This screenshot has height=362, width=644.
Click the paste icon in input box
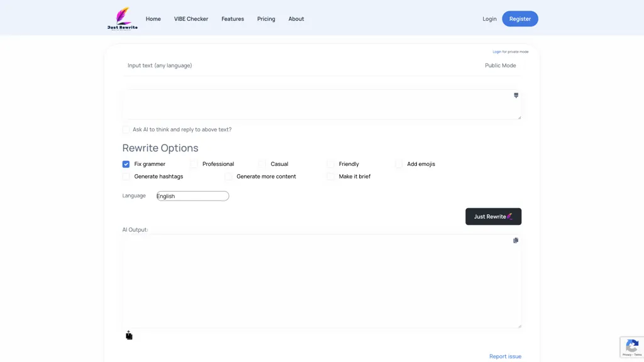point(516,96)
